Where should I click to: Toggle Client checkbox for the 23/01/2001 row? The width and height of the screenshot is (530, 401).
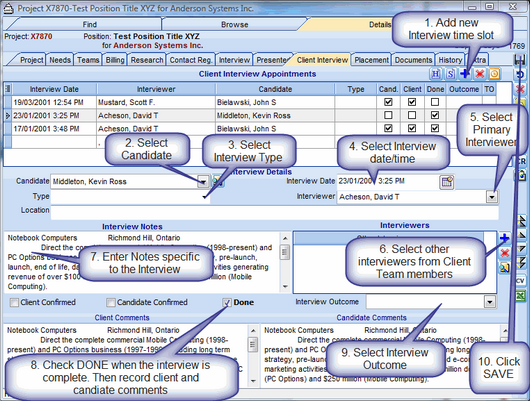click(412, 115)
